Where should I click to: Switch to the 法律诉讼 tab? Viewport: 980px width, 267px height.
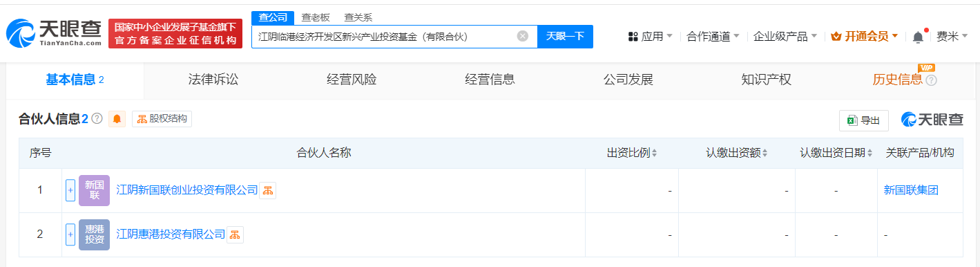(x=213, y=80)
